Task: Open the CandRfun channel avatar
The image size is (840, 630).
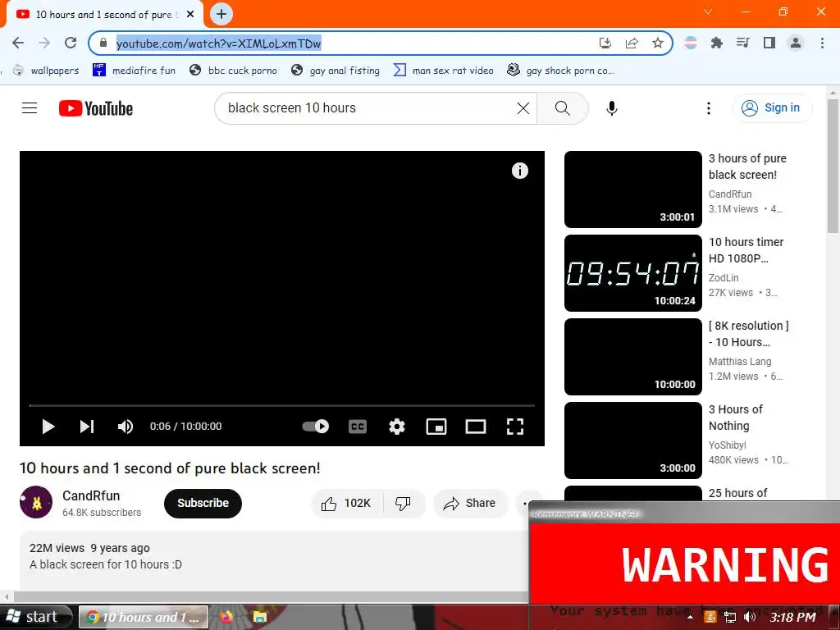Action: click(x=36, y=503)
